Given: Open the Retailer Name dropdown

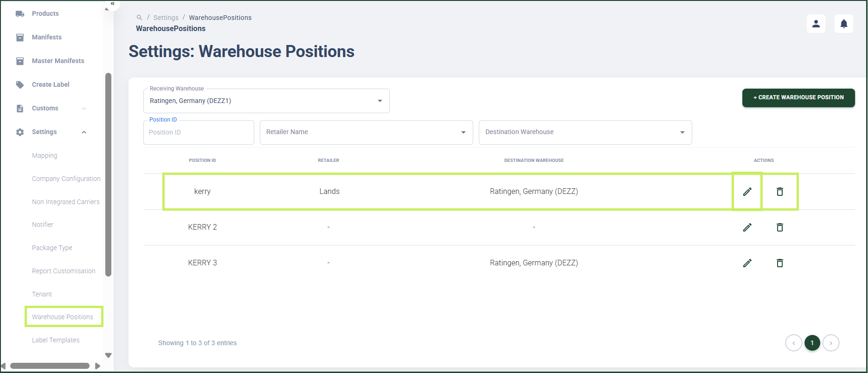Looking at the screenshot, I should pyautogui.click(x=366, y=132).
